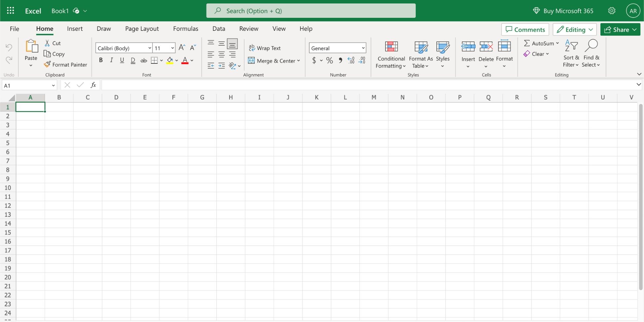Toggle Italic formatting

(111, 60)
